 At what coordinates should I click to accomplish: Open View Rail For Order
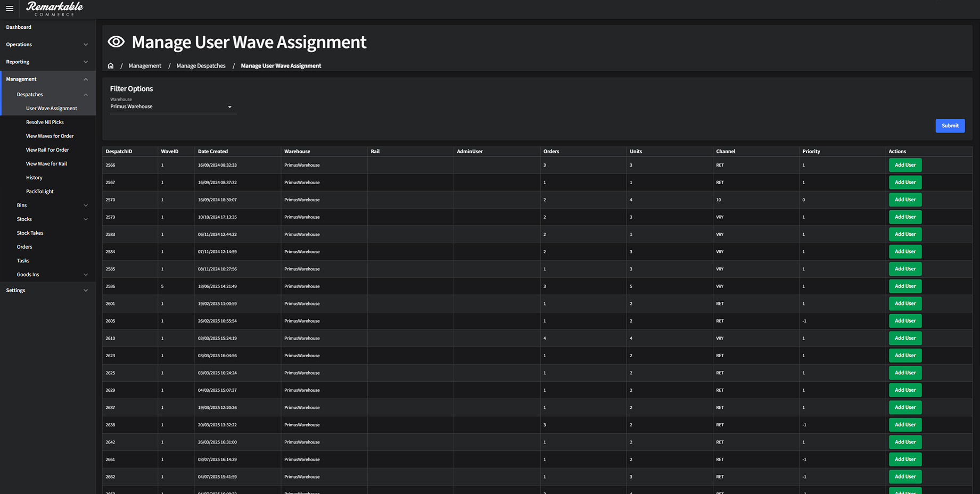[47, 150]
